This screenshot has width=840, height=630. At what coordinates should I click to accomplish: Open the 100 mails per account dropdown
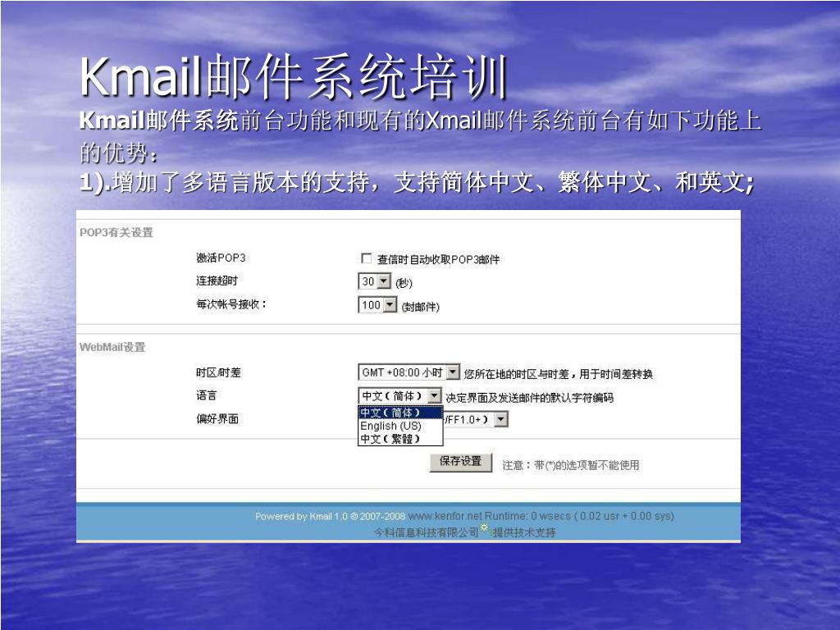377,305
